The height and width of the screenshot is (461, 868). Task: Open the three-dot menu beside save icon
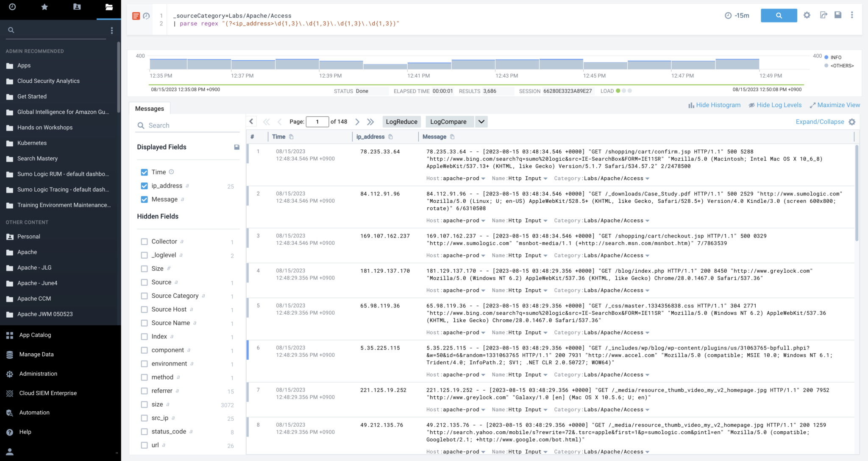[x=852, y=15]
